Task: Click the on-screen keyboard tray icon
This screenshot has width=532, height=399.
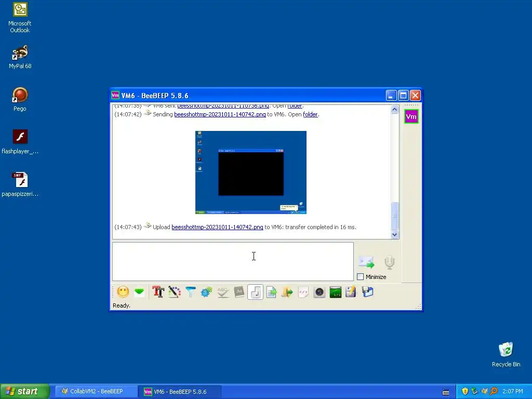Action: (x=446, y=392)
